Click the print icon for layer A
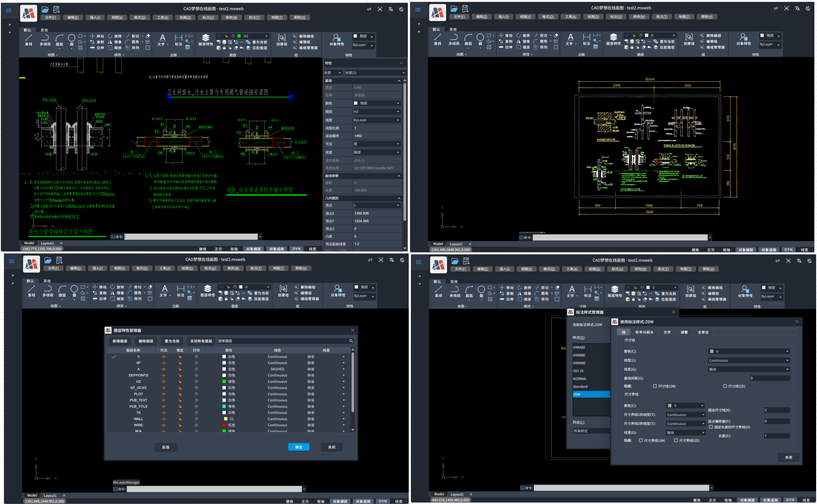Screen dimensions: 817x504 [196, 369]
